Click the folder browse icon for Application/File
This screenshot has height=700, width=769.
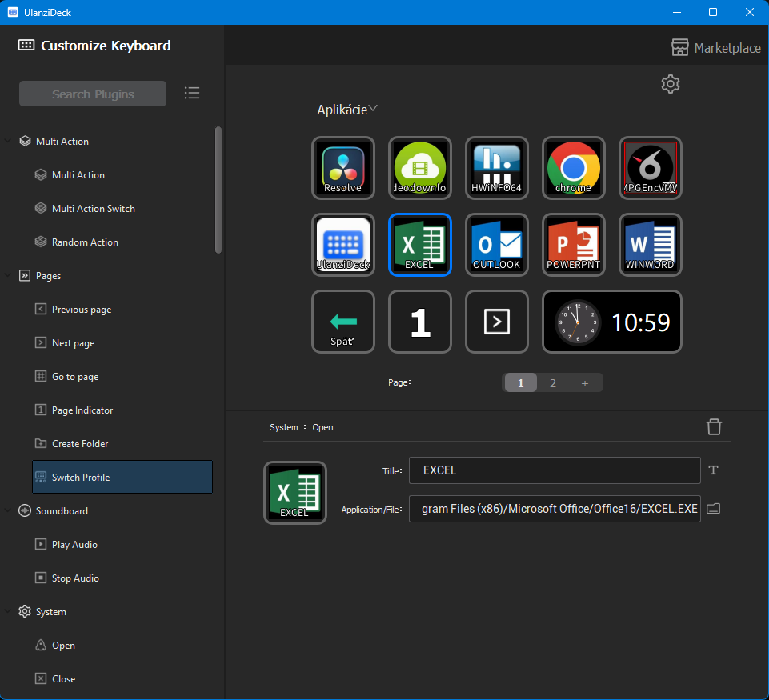click(714, 509)
